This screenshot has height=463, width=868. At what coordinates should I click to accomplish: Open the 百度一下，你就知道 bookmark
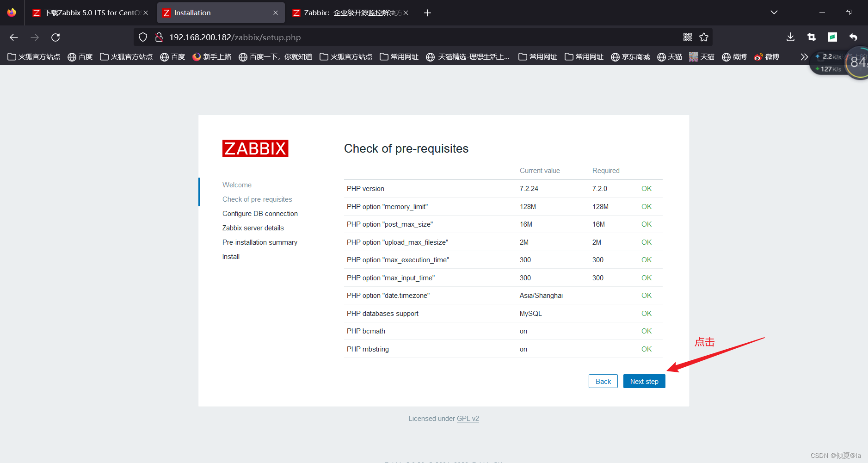pyautogui.click(x=275, y=57)
